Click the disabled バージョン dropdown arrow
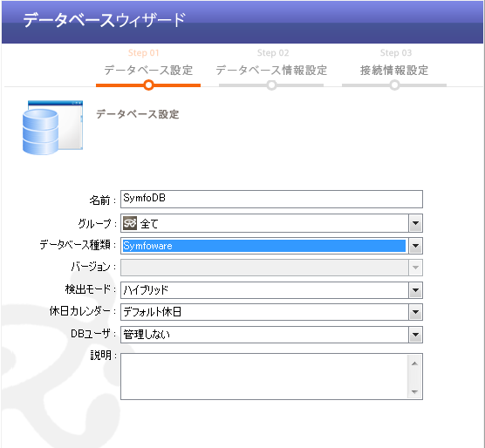The image size is (485, 448). coord(415,268)
